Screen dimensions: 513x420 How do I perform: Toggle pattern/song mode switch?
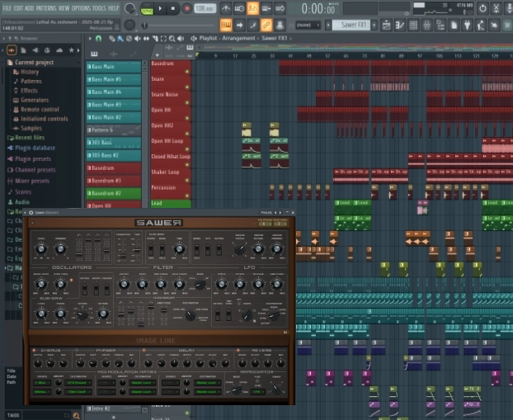147,9
